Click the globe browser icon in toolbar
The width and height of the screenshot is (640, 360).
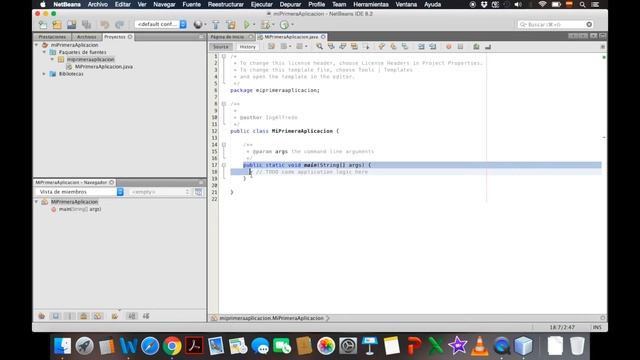198,24
